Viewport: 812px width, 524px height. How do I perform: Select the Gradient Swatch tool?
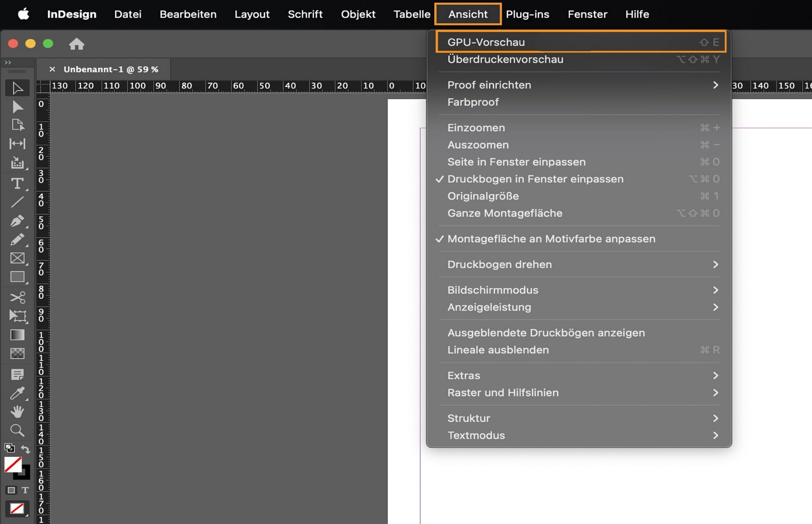[x=17, y=335]
